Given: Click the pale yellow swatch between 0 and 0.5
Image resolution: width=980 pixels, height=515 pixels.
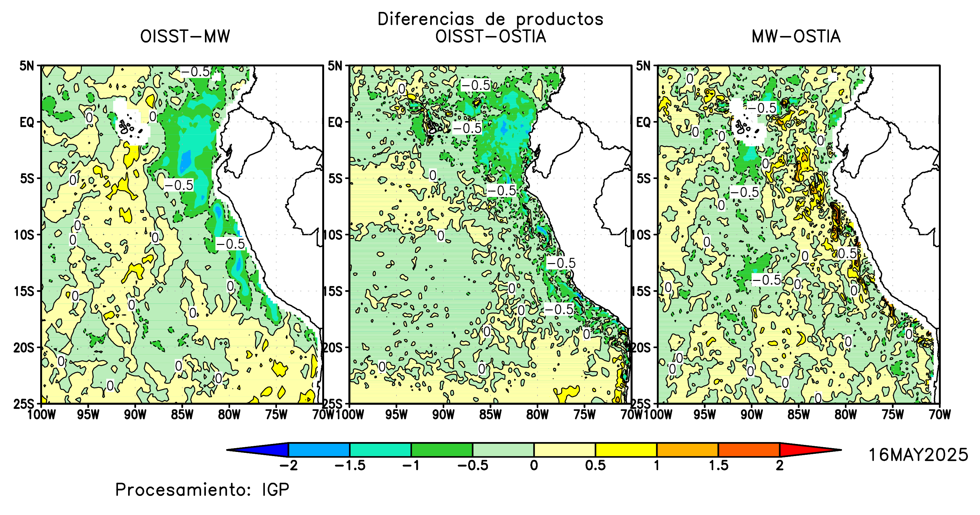Looking at the screenshot, I should coord(565,450).
